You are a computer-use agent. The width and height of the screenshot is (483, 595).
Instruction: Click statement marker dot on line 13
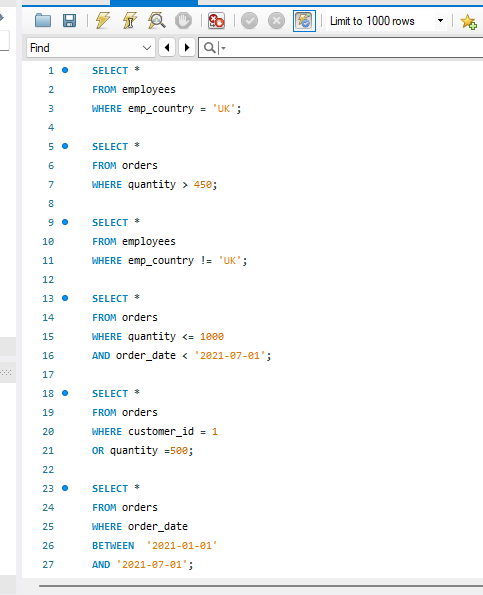coord(65,298)
